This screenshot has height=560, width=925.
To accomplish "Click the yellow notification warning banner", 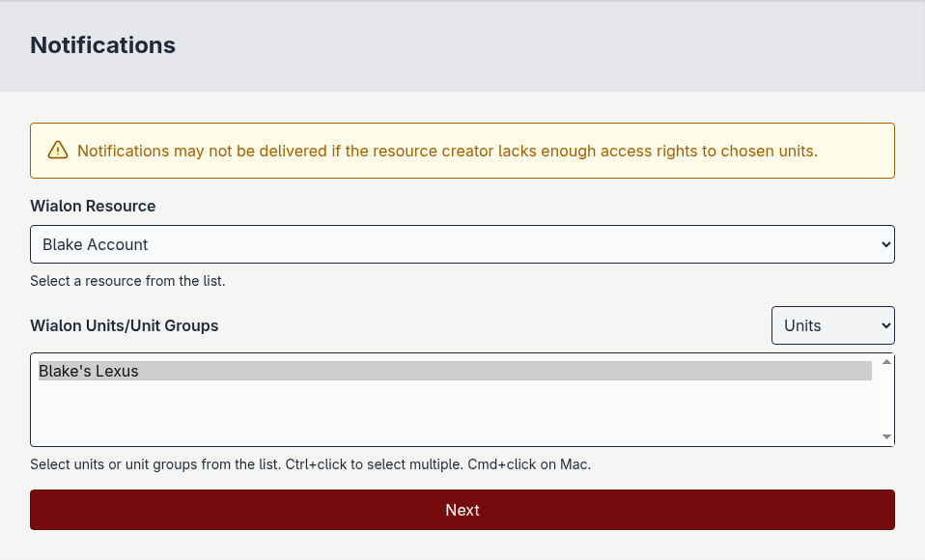I will pos(462,150).
